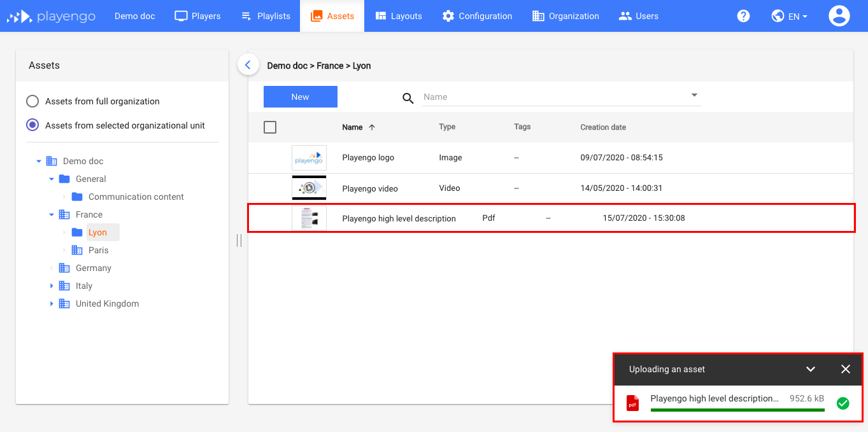Click the Tags column header
868x432 pixels.
522,127
